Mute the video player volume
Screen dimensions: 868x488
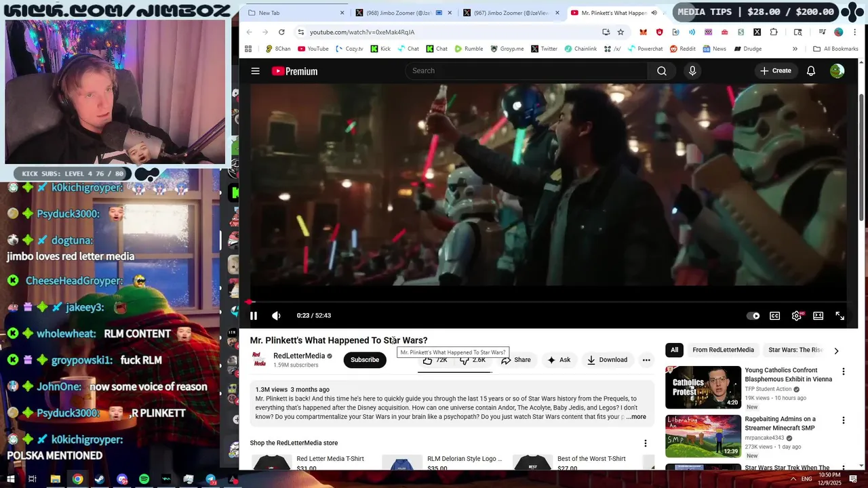(x=276, y=316)
